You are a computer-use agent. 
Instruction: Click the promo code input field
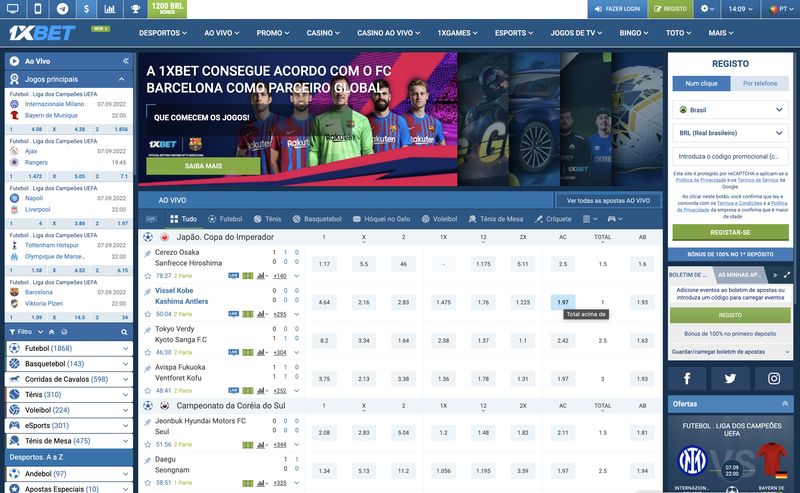(730, 156)
